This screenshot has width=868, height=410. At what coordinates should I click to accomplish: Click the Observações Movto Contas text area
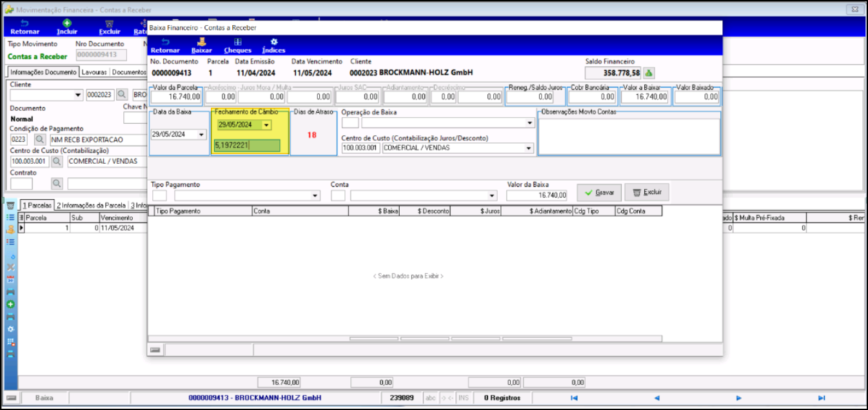(x=629, y=136)
